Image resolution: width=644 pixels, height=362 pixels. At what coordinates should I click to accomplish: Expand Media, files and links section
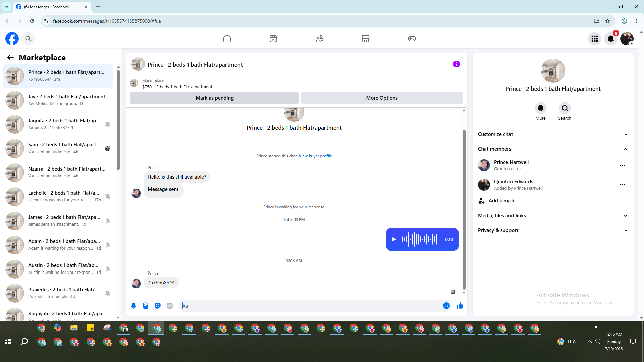[x=553, y=216]
